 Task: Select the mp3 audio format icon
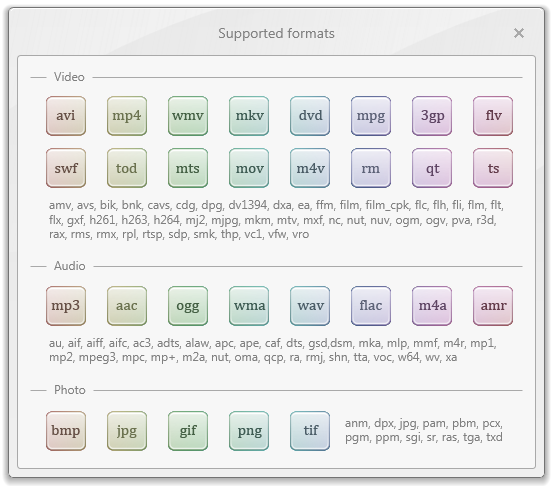click(66, 306)
